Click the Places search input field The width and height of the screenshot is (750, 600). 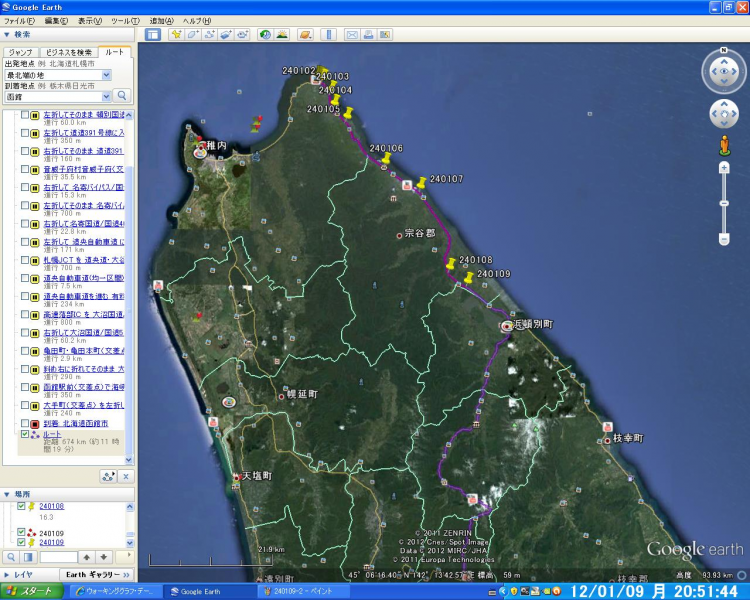point(58,557)
